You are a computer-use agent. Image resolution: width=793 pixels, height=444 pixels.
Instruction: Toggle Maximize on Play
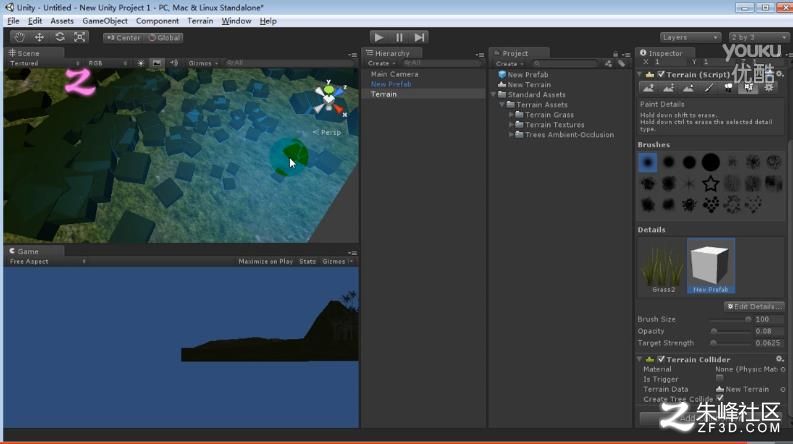(x=266, y=261)
